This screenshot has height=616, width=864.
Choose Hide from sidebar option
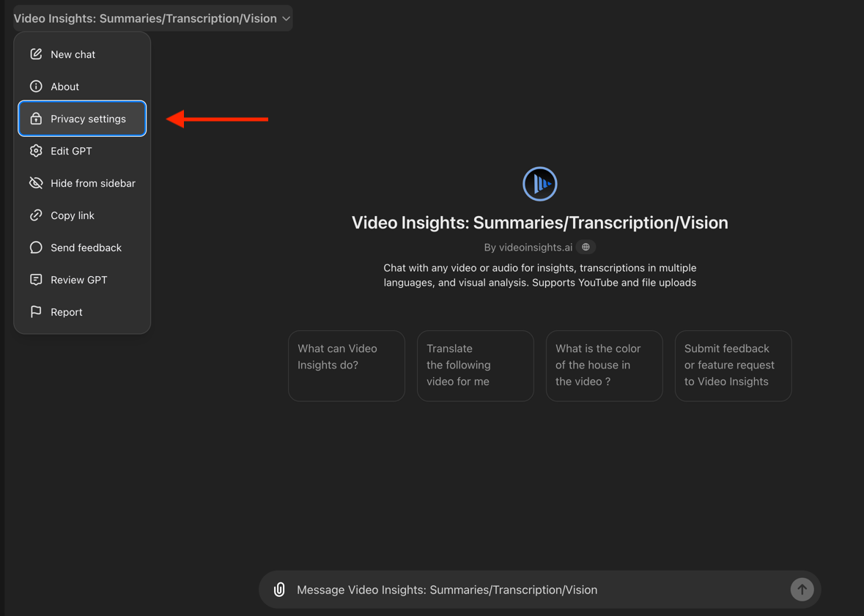(82, 183)
